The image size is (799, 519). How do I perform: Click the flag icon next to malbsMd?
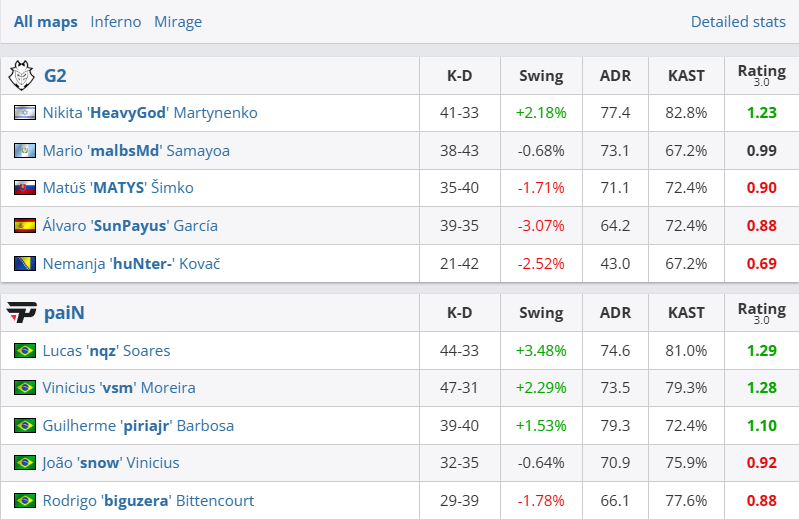point(25,151)
